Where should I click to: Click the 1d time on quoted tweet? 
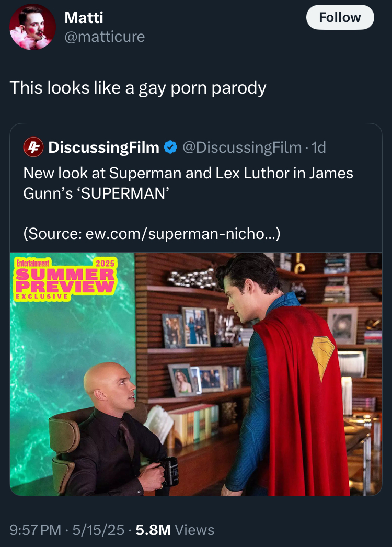(x=318, y=147)
